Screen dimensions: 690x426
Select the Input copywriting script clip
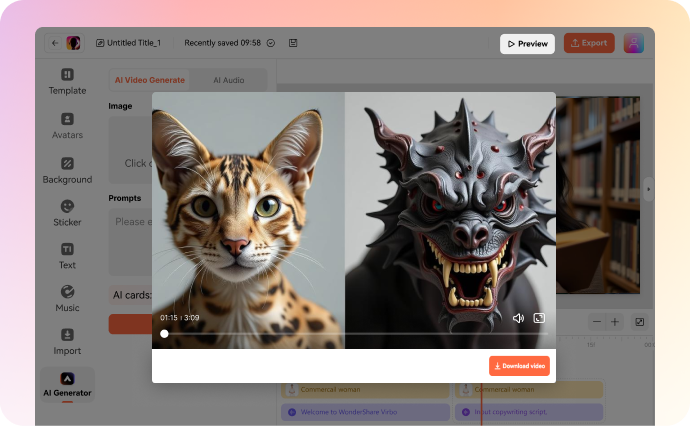click(x=529, y=412)
